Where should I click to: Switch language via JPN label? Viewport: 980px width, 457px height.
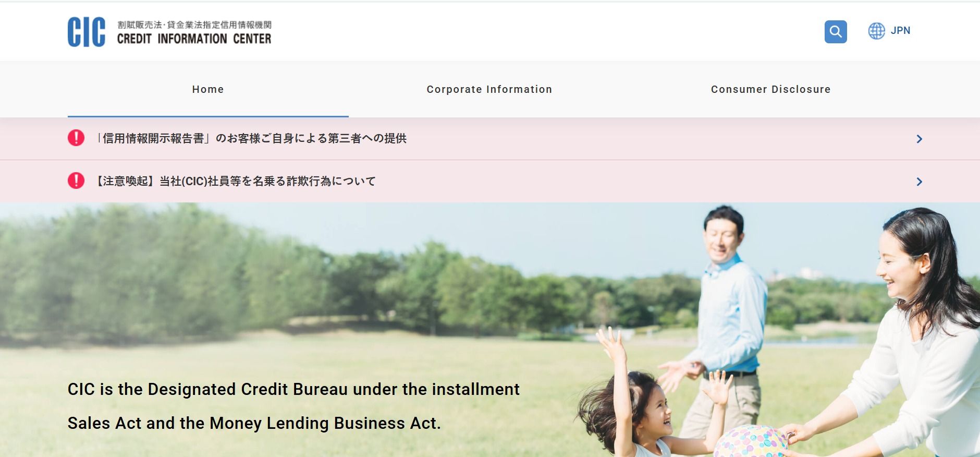900,31
